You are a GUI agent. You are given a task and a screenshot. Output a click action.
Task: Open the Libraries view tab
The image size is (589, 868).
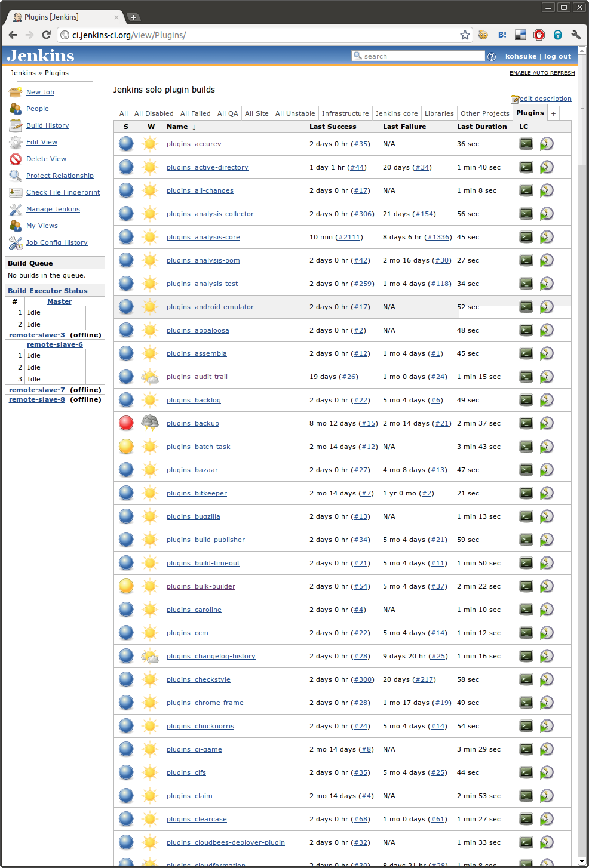click(x=439, y=113)
